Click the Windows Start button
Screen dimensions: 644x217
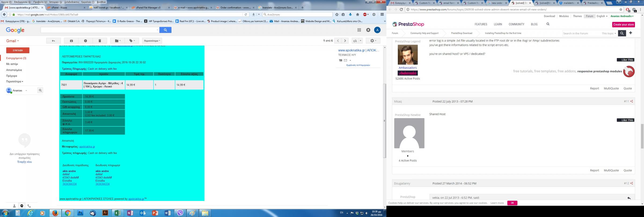tap(5, 213)
